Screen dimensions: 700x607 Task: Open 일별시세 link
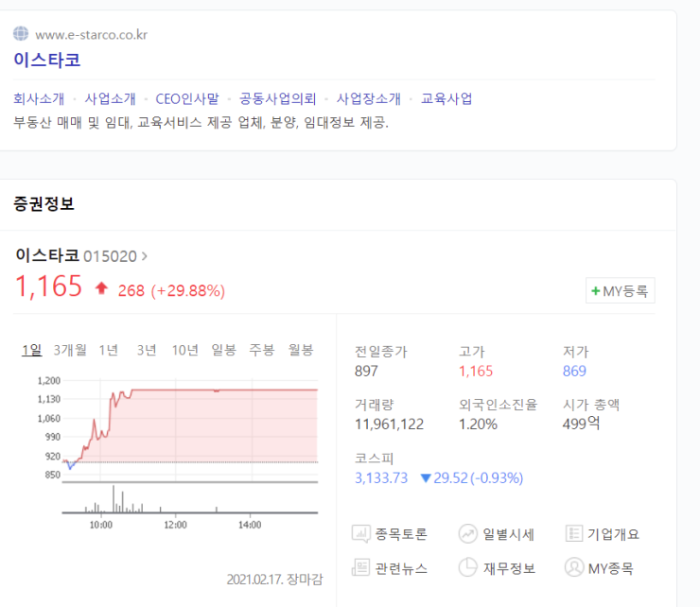pos(509,534)
